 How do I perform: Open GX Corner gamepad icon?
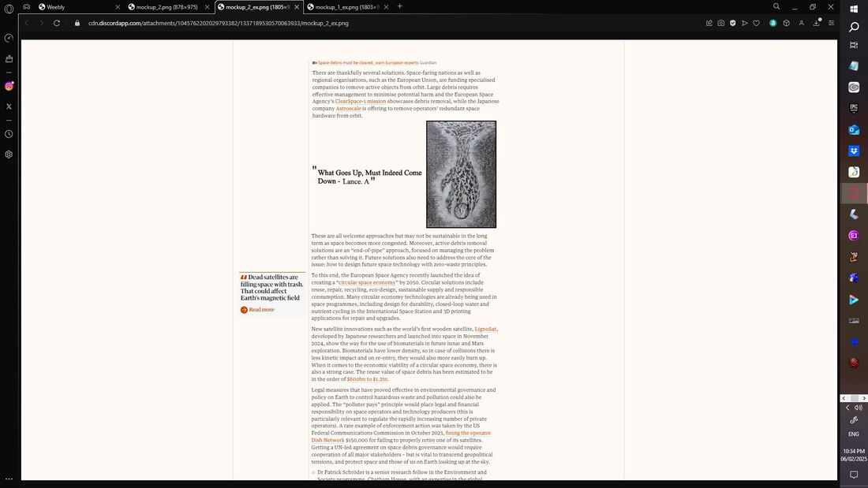[x=27, y=6]
